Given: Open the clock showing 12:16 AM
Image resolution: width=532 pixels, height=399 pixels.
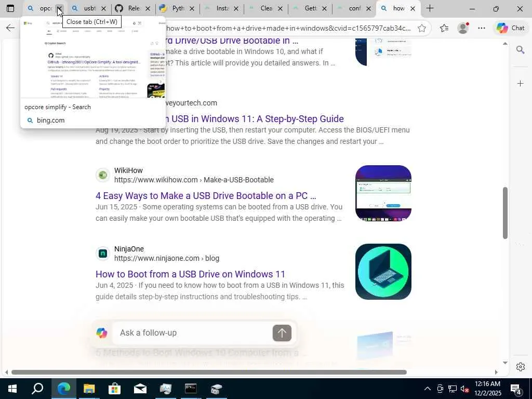Looking at the screenshot, I should (x=488, y=389).
